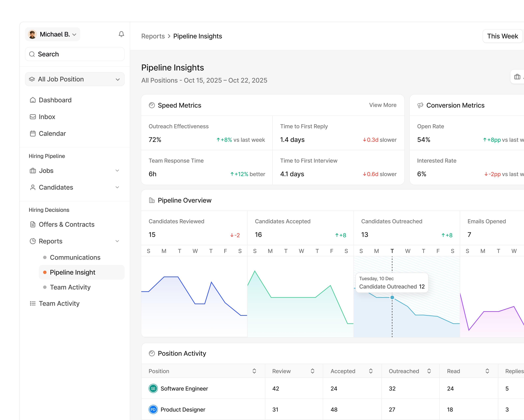Sort table by Review column
Viewport: 524px width, 420px height.
pos(313,371)
